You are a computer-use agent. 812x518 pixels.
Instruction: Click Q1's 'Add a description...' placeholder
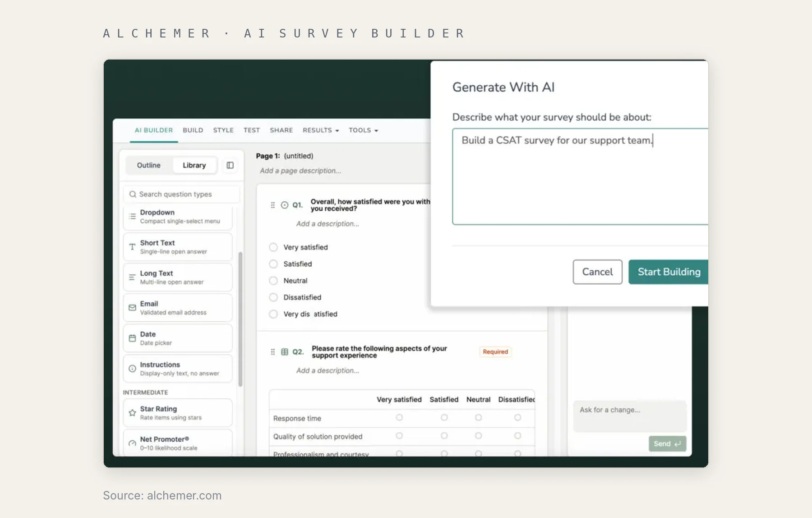pos(328,224)
